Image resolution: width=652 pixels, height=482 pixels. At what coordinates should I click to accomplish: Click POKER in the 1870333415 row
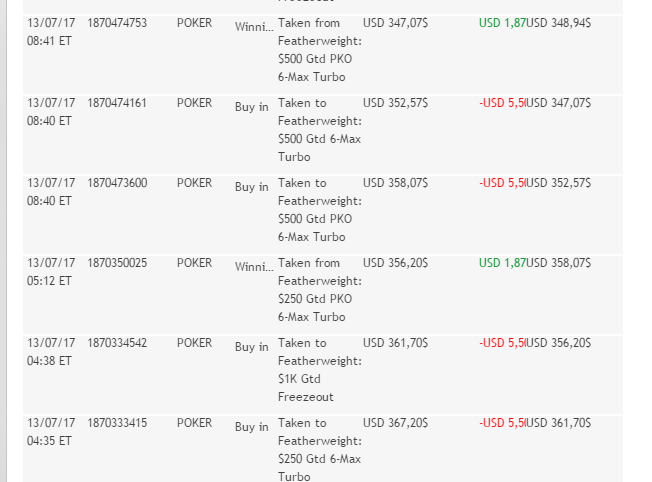coord(195,423)
